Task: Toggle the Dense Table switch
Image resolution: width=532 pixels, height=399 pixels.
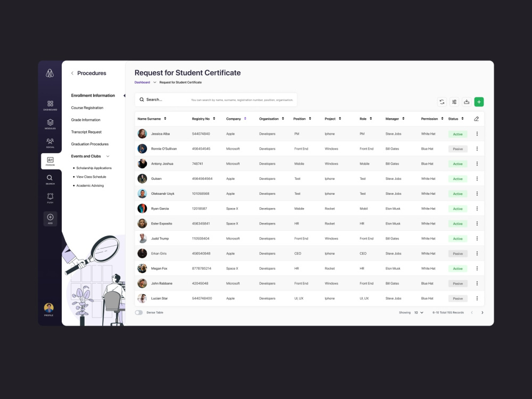Action: (139, 312)
